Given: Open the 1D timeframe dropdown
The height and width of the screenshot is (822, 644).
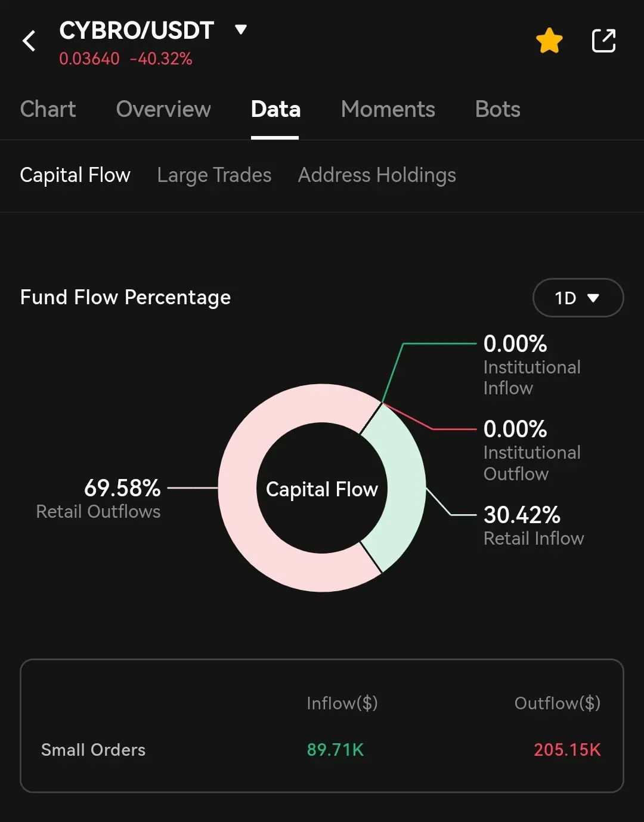Looking at the screenshot, I should tap(578, 298).
